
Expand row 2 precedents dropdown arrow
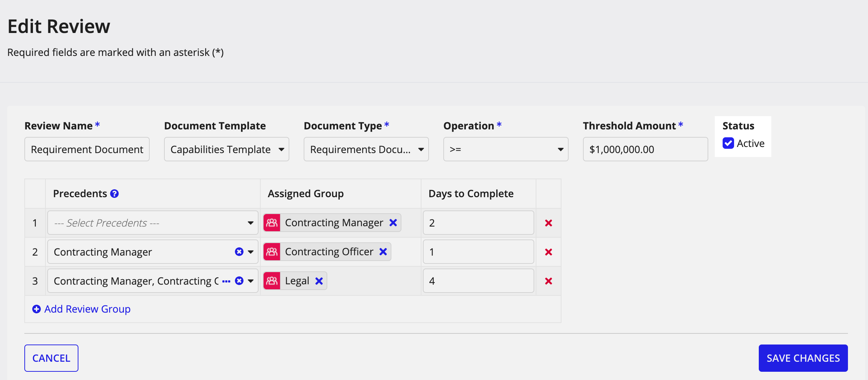(251, 252)
